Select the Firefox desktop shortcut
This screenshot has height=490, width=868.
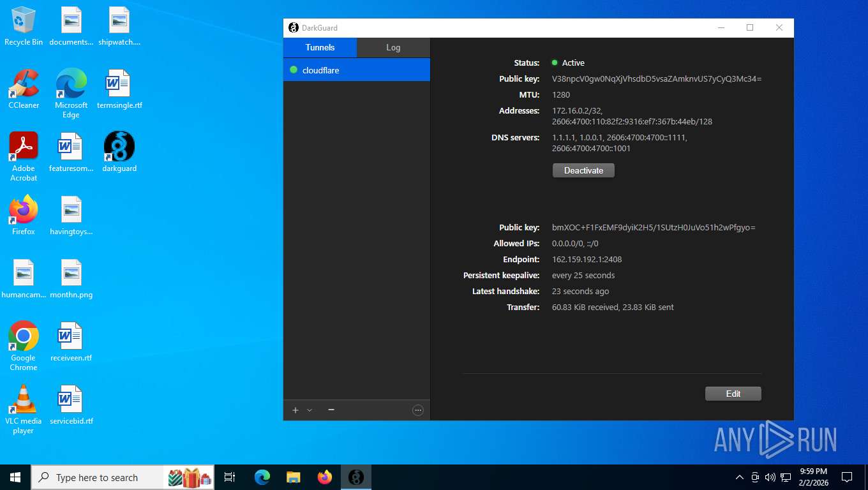(x=24, y=216)
